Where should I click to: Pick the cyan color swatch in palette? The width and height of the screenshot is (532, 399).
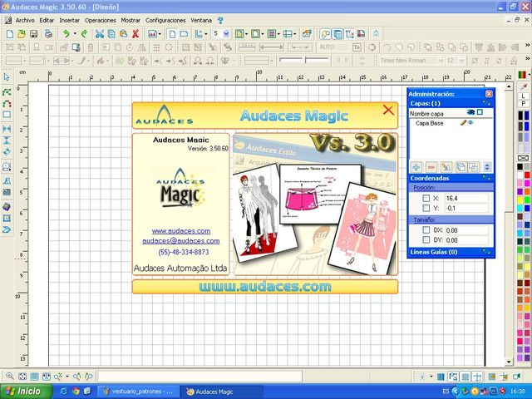click(x=520, y=208)
